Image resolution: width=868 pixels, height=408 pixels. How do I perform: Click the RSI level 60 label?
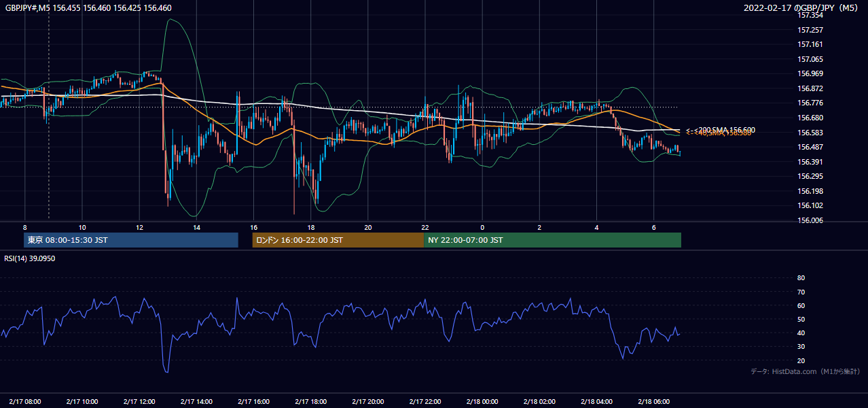click(x=801, y=305)
